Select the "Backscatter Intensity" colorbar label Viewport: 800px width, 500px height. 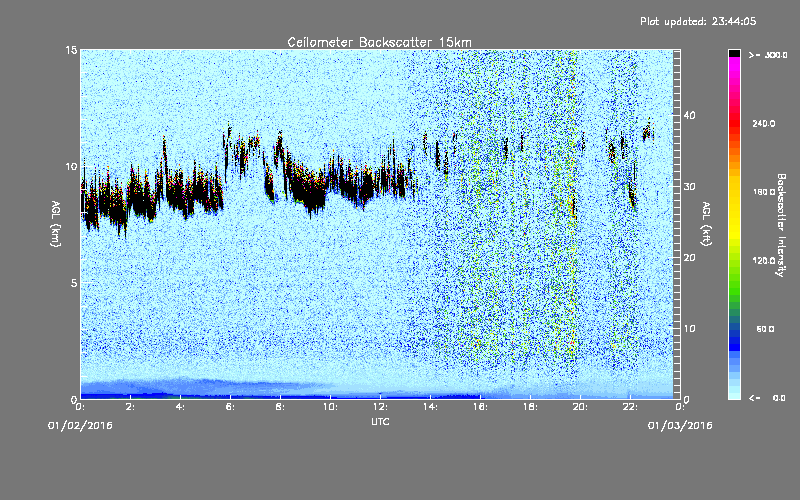tap(780, 225)
